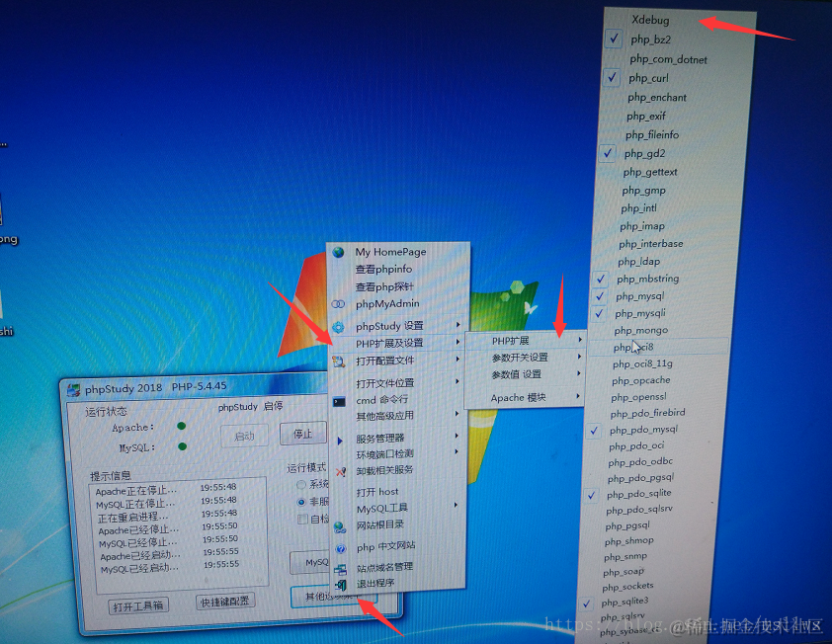The height and width of the screenshot is (644, 832).
Task: Open the PHP扩展 submenu entry
Action: point(525,340)
